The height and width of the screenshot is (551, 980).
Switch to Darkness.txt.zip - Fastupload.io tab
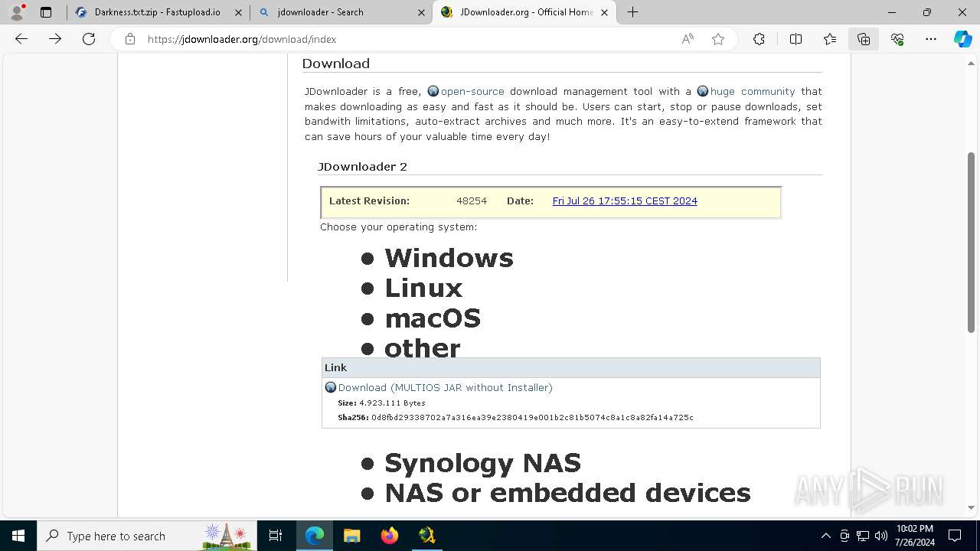pos(158,12)
